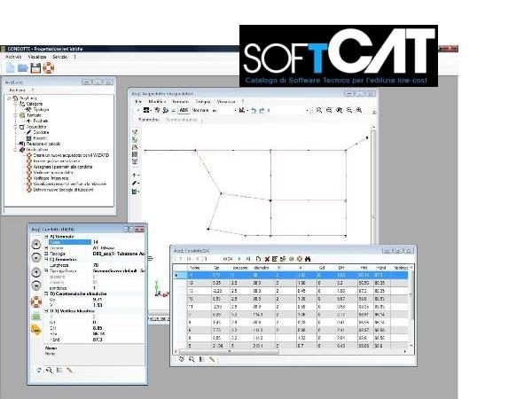532x399 pixels.
Task: Open 'Definire nuove tipologie di tubazioni' guide item
Action: point(63,190)
